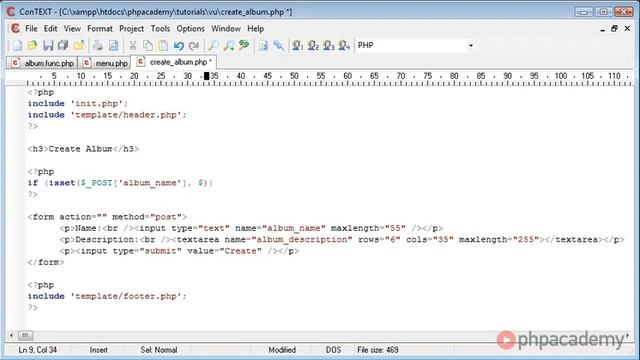Viewport: 640px width, 360px height.
Task: Click Find Next magnifier icon
Action: tap(229, 45)
